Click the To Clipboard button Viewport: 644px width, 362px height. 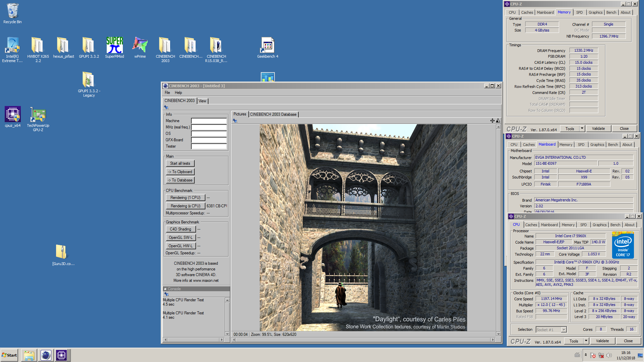tap(180, 172)
